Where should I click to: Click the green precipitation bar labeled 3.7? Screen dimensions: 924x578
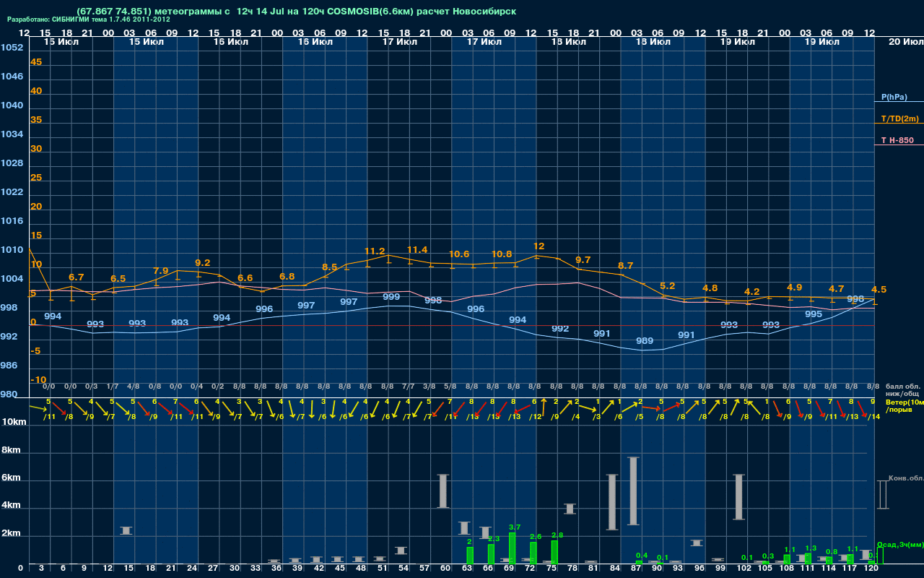pos(513,548)
